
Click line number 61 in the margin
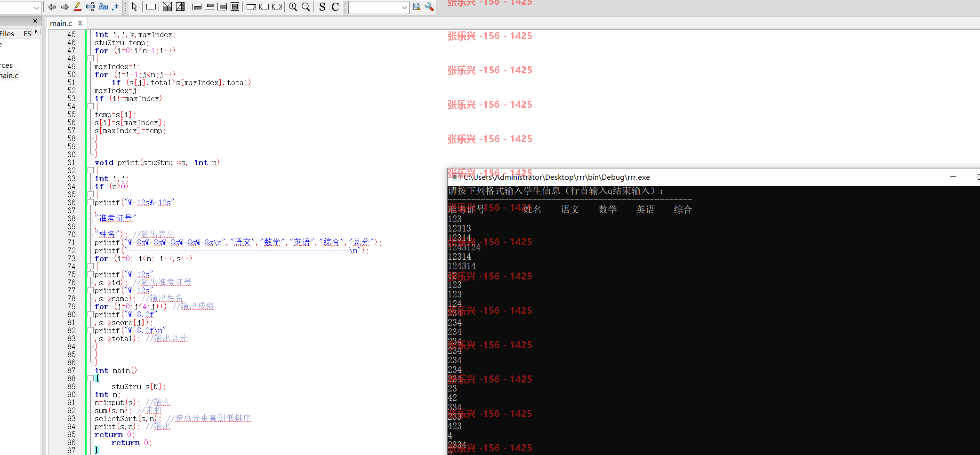coord(71,162)
